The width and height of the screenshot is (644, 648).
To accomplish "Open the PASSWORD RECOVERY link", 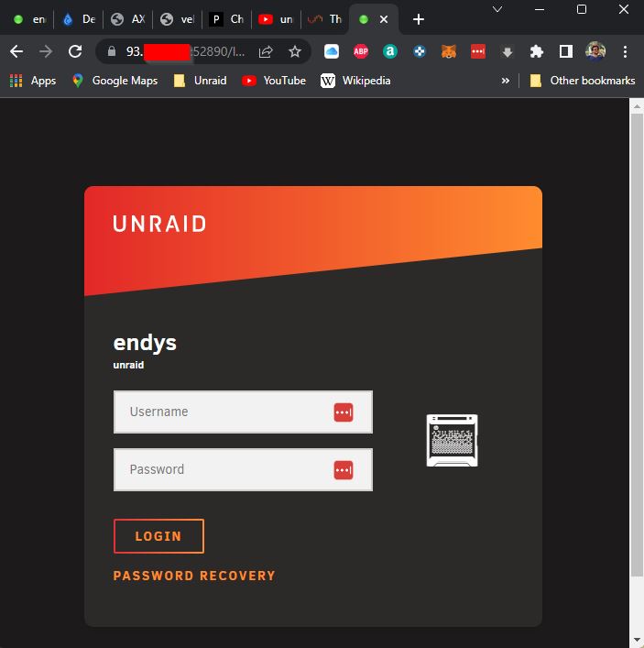I will pos(194,576).
